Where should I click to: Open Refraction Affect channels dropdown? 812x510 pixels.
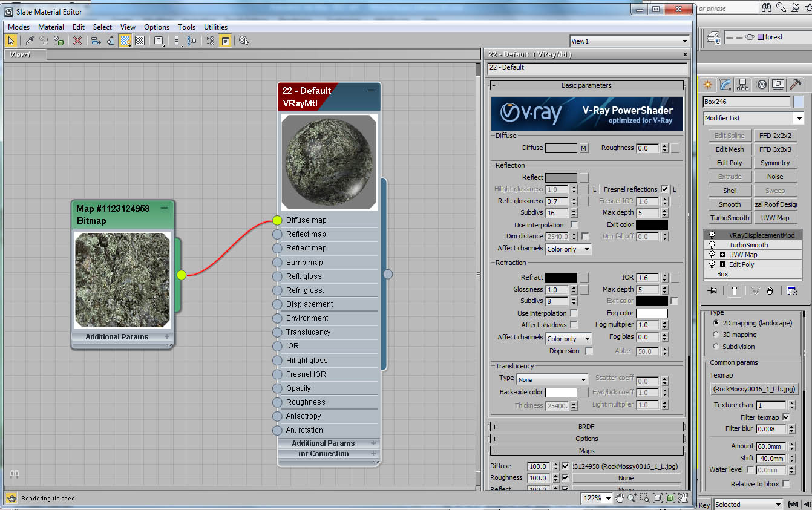569,339
